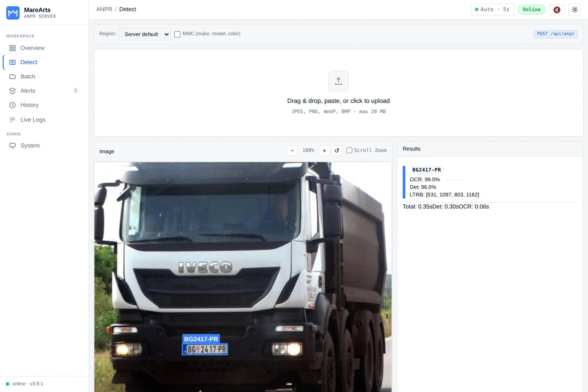
Task: Open the System admin page
Action: click(45, 146)
